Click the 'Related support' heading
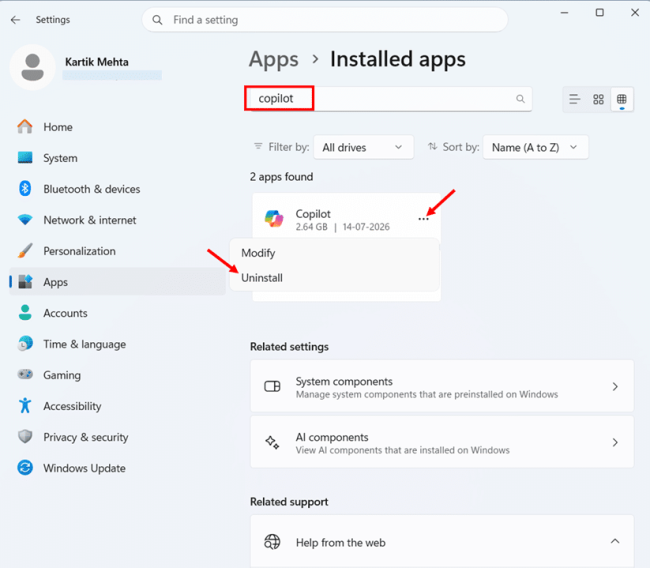 tap(289, 502)
